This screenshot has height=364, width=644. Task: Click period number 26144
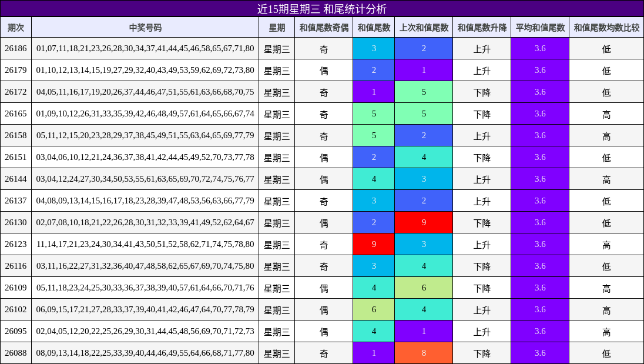[x=16, y=179]
